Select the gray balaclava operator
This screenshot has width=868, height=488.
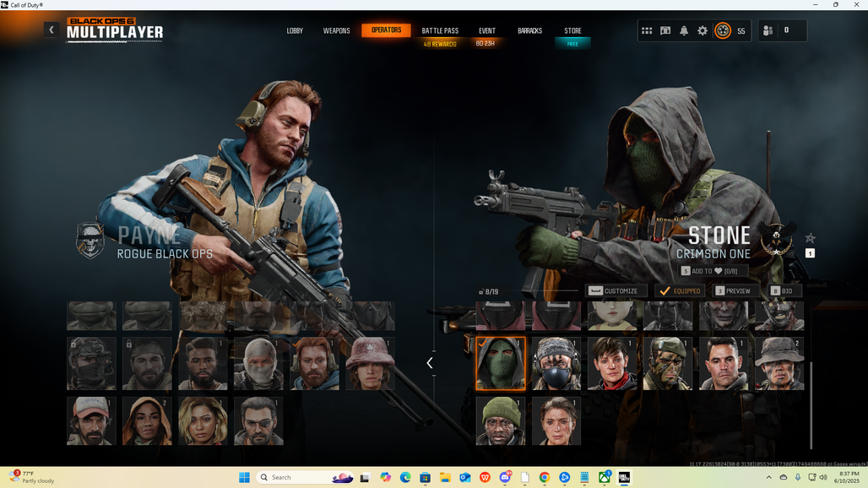click(258, 364)
